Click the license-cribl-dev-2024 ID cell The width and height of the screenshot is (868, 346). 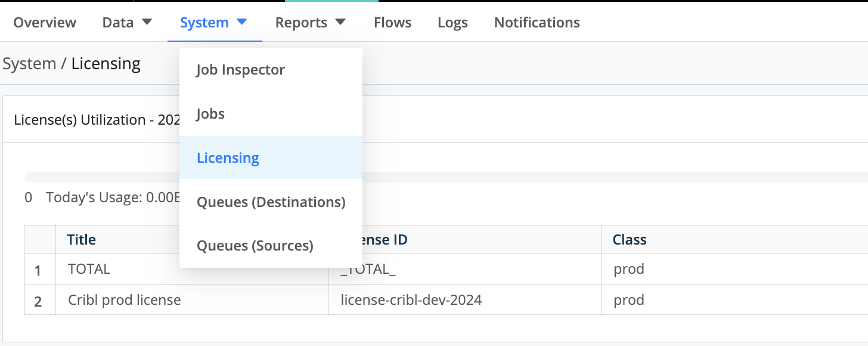point(411,300)
